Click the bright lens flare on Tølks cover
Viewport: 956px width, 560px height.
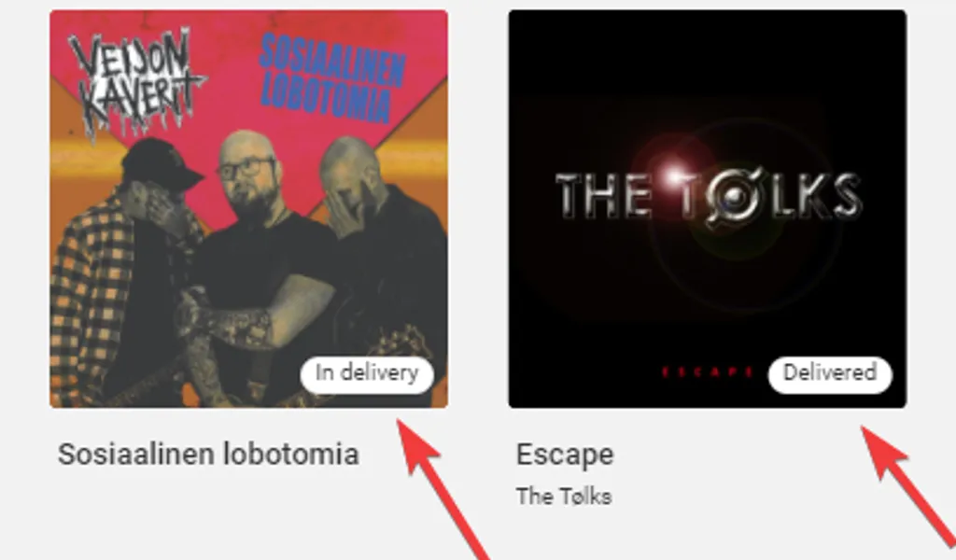click(674, 176)
